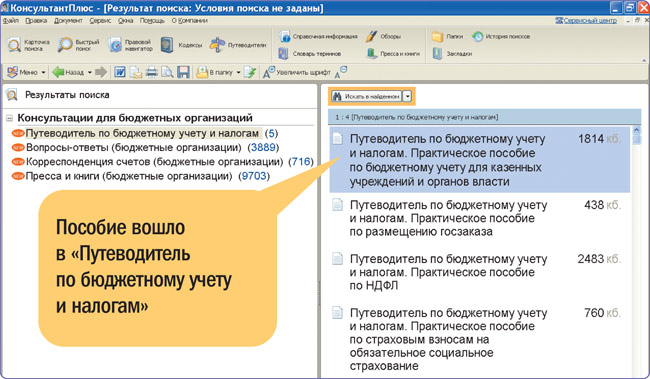
Task: Open the О Компании menu
Action: (x=189, y=20)
